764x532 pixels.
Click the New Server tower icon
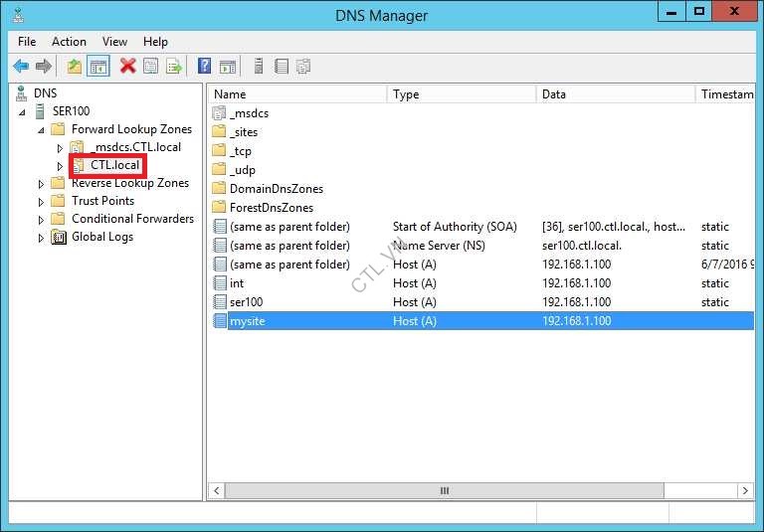pyautogui.click(x=259, y=67)
